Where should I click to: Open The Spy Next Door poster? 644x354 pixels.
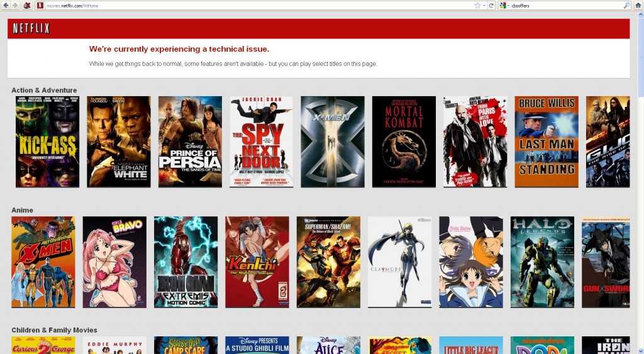pos(261,141)
